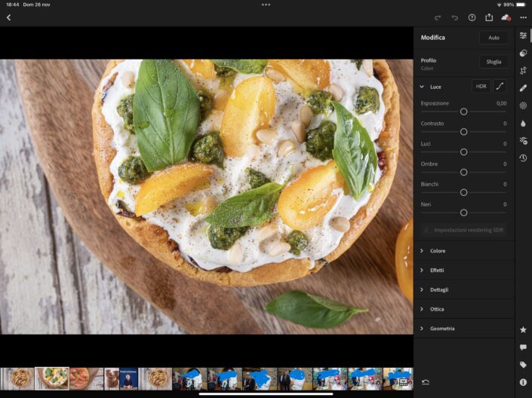Click the Esposizione slider handle
This screenshot has width=532, height=398.
(463, 112)
